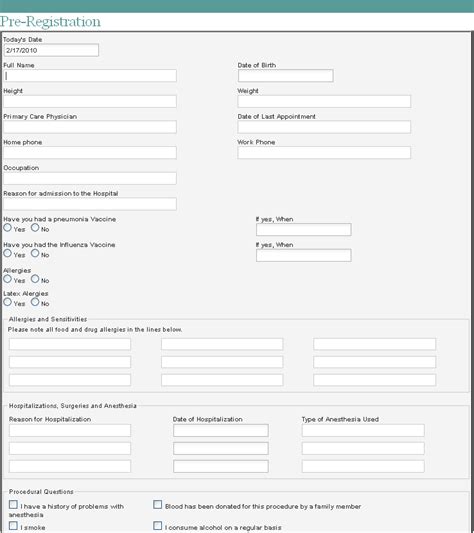Tick the 'I smoke' checkbox

13,526
